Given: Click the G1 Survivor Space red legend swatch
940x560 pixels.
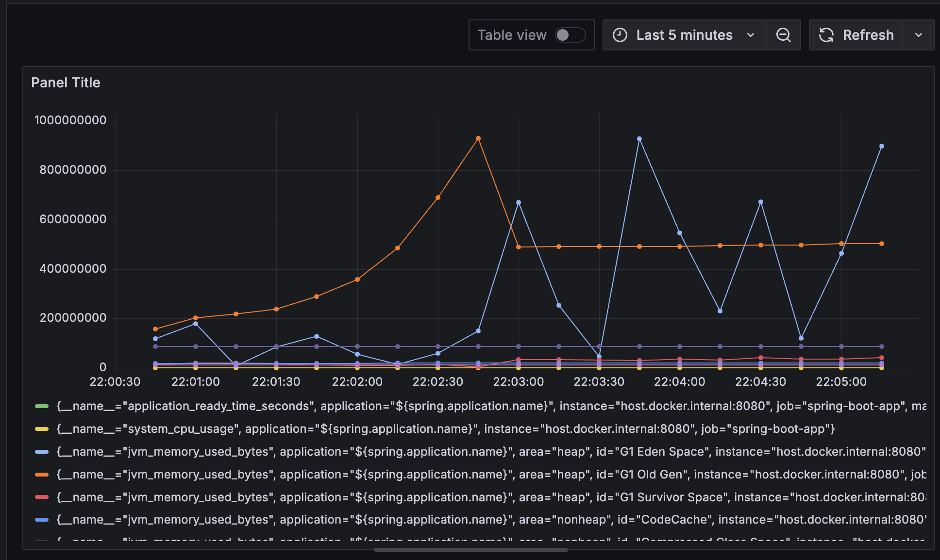Looking at the screenshot, I should pyautogui.click(x=42, y=497).
